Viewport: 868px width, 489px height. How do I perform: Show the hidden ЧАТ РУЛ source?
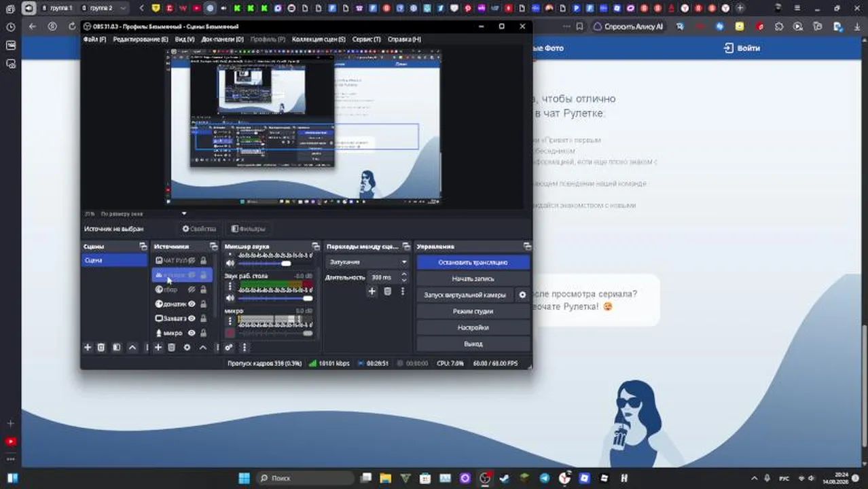(192, 260)
